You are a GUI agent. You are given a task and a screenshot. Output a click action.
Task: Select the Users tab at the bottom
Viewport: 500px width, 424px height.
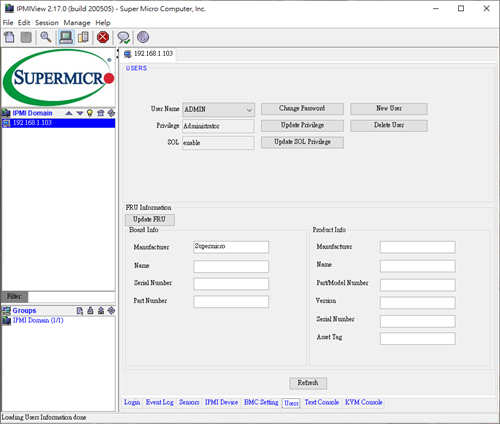291,403
